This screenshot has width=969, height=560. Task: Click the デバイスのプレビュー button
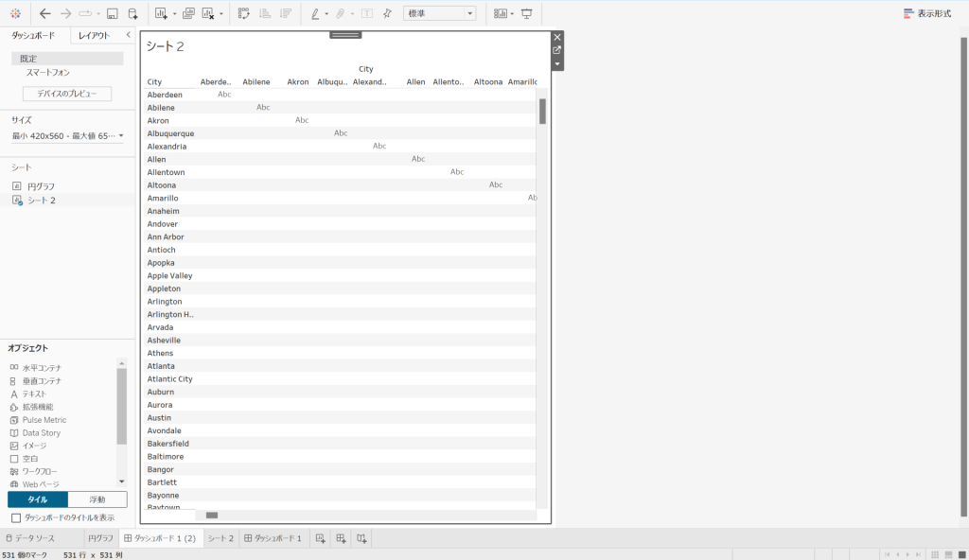point(67,94)
